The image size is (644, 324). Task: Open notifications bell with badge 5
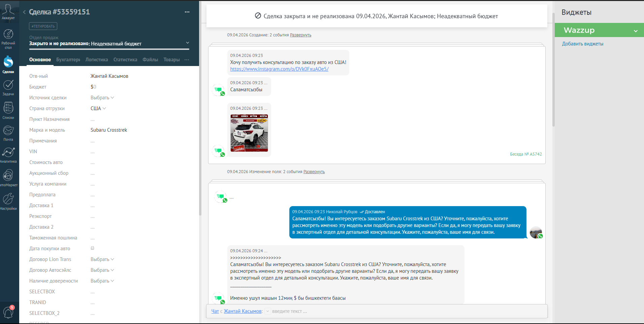point(8,312)
